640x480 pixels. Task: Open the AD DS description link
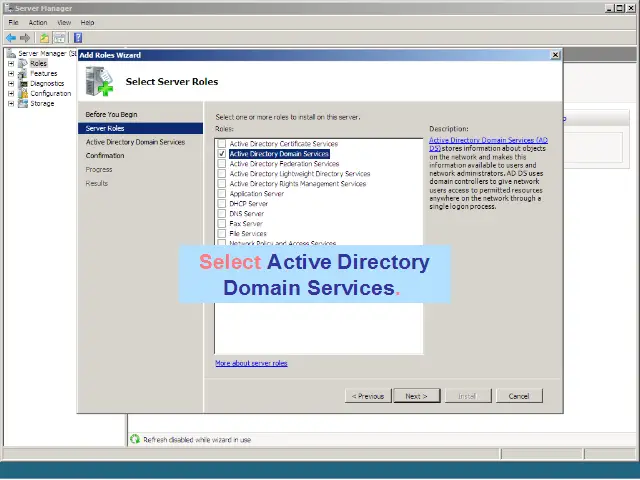pyautogui.click(x=488, y=144)
